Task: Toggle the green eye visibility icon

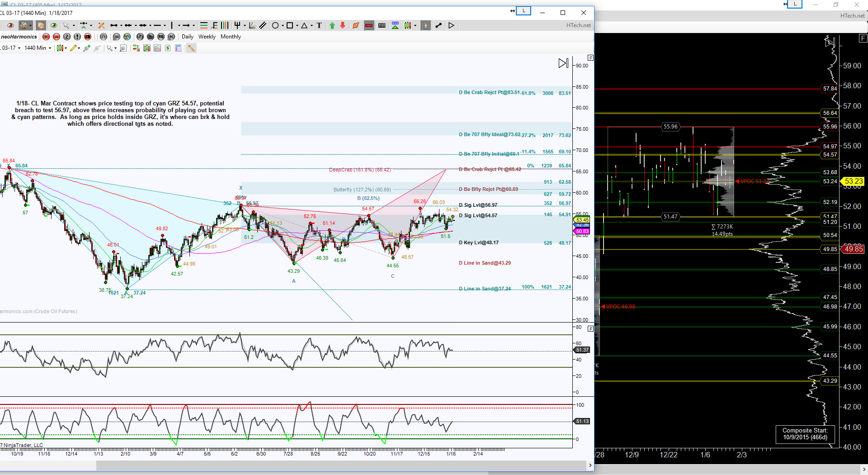Action: click(x=54, y=26)
